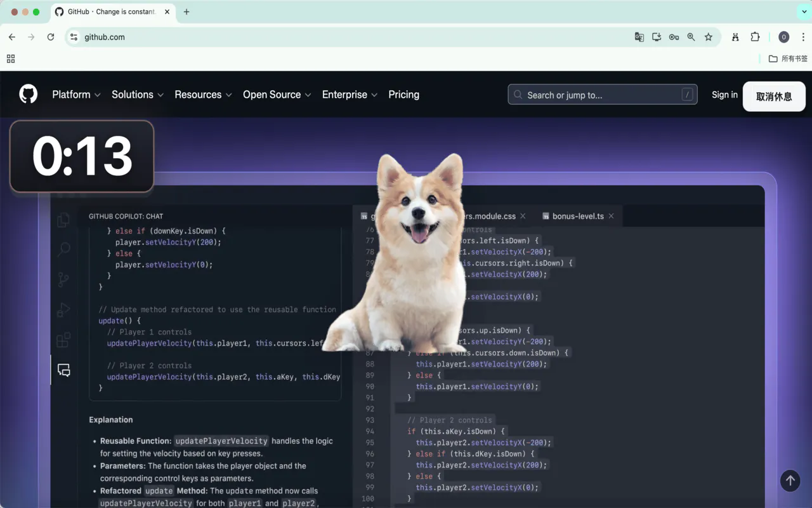The height and width of the screenshot is (508, 812).
Task: Switch to the module.css editor tab
Action: (x=492, y=216)
